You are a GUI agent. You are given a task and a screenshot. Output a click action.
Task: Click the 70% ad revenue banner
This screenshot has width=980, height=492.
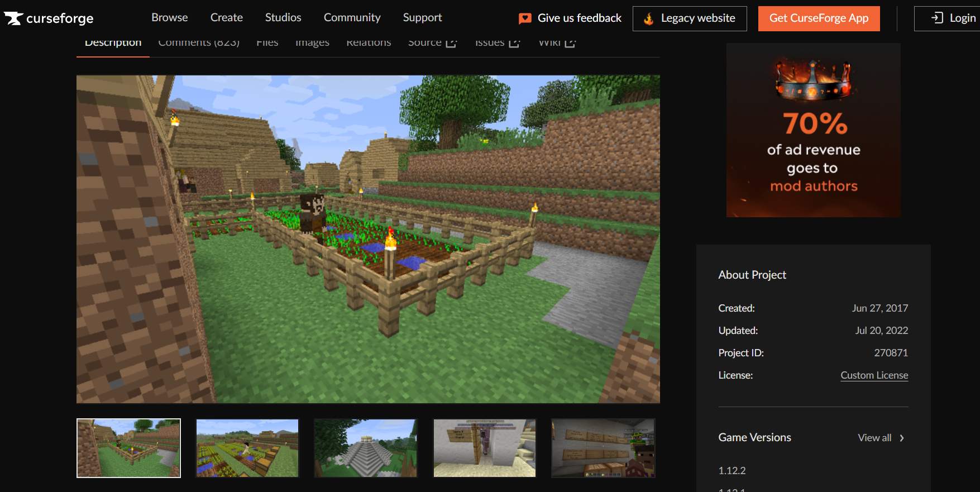(x=813, y=130)
